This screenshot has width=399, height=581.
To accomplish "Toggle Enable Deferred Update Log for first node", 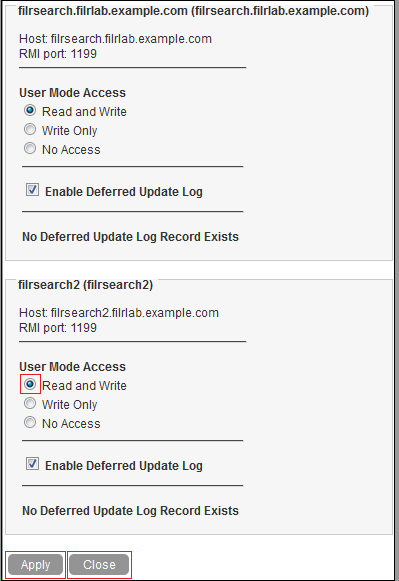I will click(x=32, y=190).
